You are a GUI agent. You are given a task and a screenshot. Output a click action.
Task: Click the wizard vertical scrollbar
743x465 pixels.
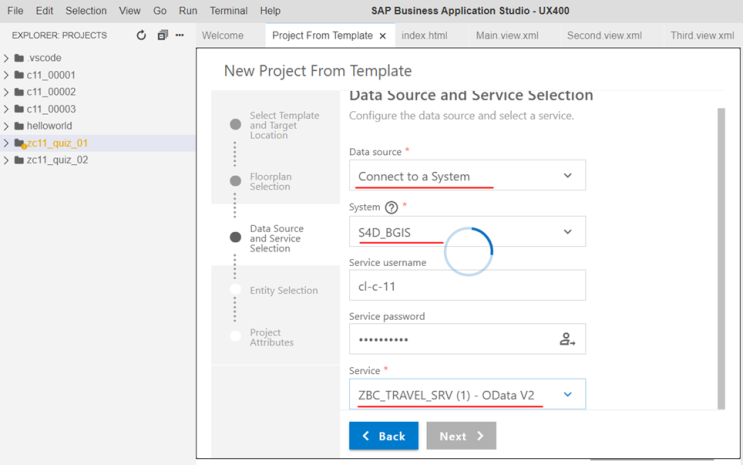tap(721, 258)
